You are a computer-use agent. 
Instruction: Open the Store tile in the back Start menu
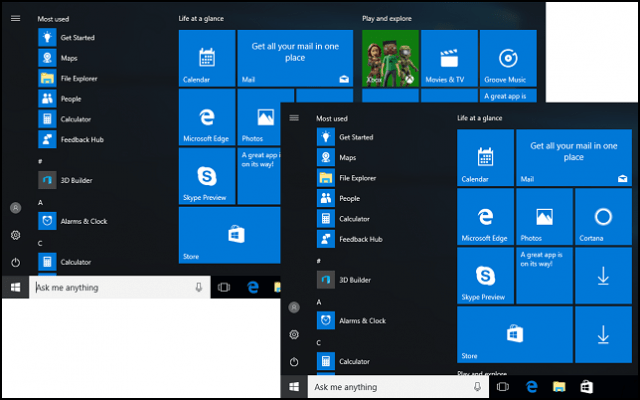click(x=229, y=235)
